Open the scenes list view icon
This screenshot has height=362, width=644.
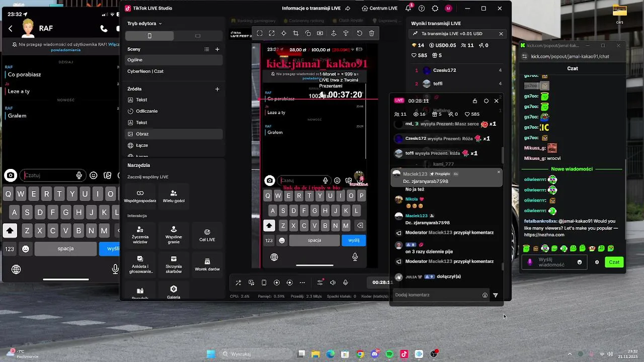pyautogui.click(x=206, y=49)
